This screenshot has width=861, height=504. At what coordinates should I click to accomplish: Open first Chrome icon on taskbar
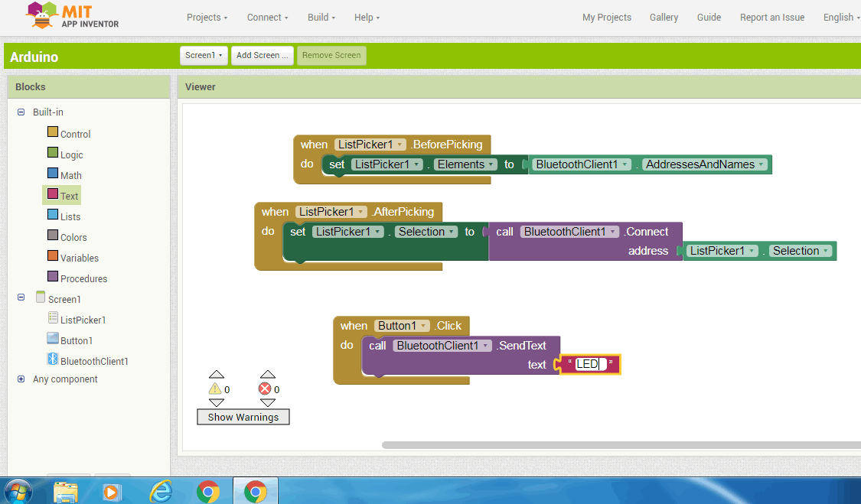tap(208, 491)
